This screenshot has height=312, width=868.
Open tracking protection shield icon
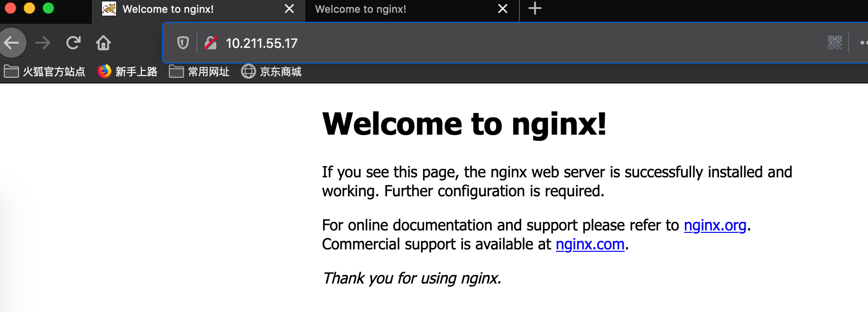coord(183,43)
